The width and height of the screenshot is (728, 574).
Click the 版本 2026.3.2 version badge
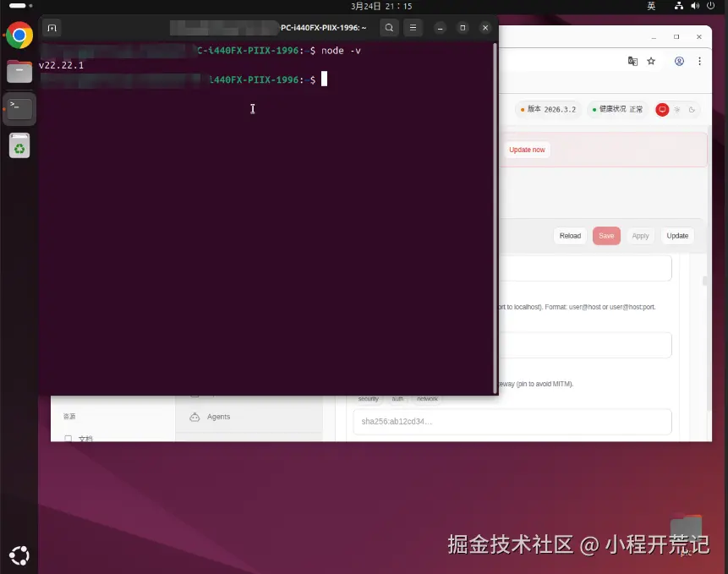[x=548, y=110]
